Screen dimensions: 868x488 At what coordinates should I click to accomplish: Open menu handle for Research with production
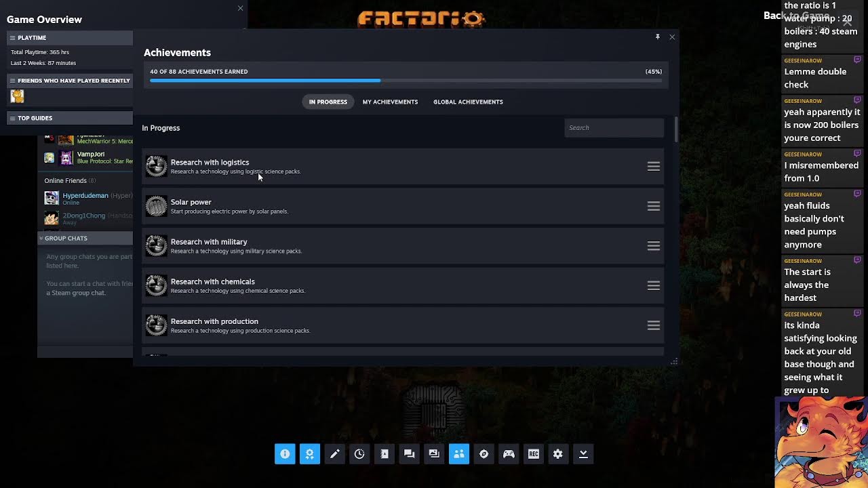click(x=654, y=325)
